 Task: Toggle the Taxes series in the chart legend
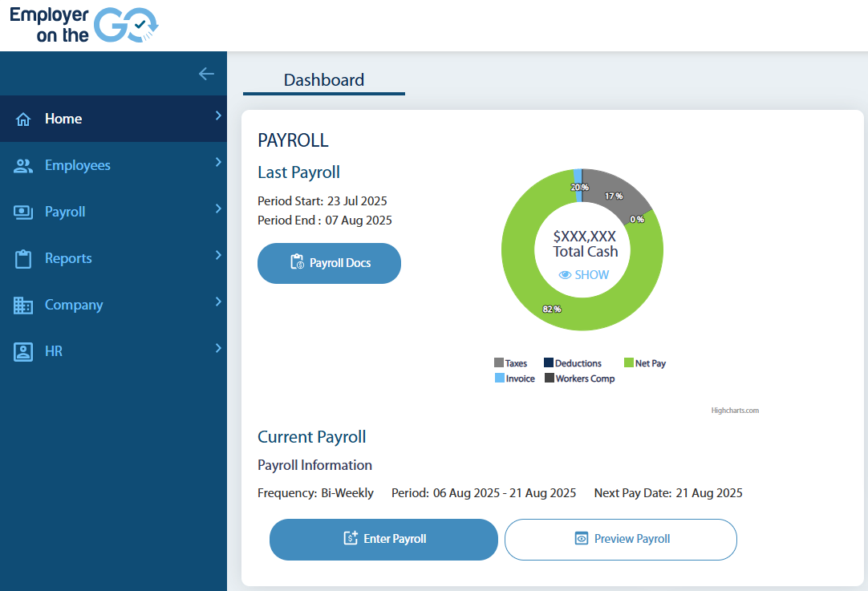coord(513,362)
